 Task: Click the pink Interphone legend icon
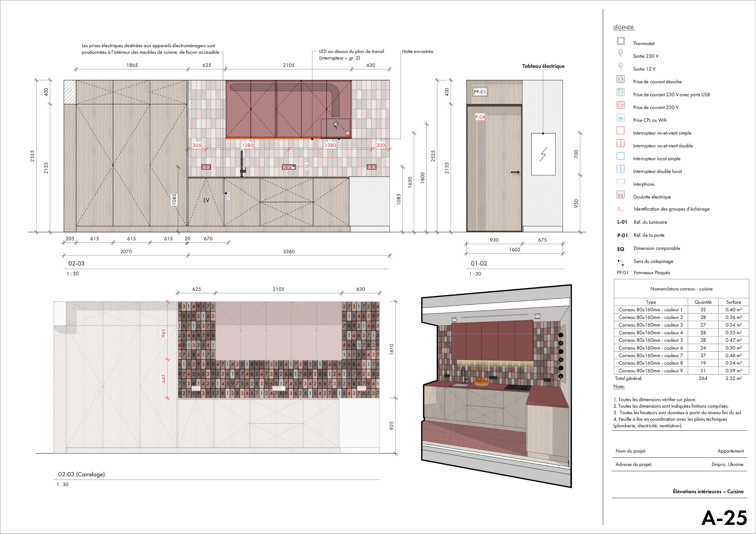[x=620, y=182]
